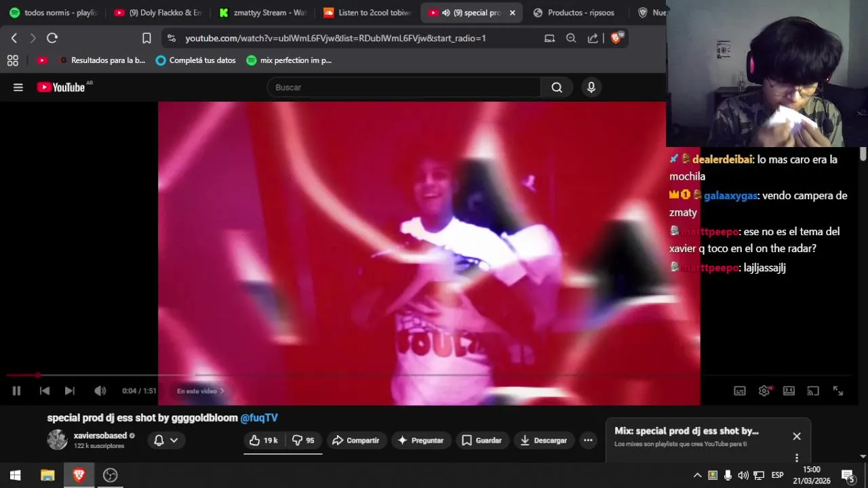Viewport: 868px width, 488px height.
Task: Click the YouTube URL address bar
Action: tap(336, 39)
